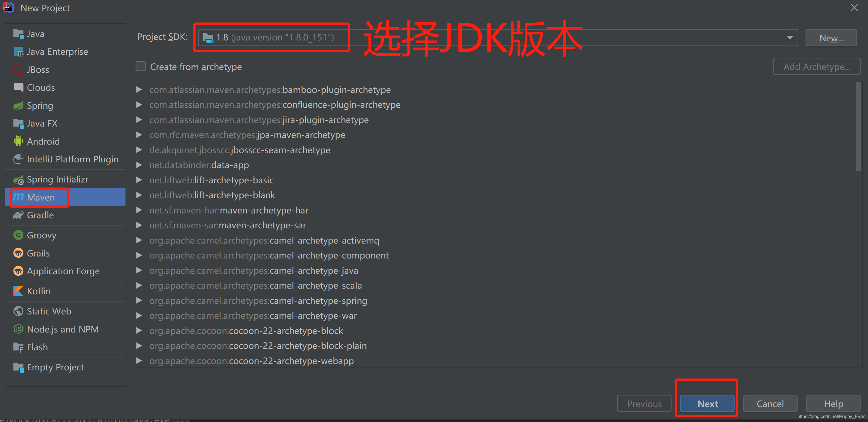This screenshot has width=868, height=422.
Task: Click the Spring Initializr icon
Action: coord(18,180)
